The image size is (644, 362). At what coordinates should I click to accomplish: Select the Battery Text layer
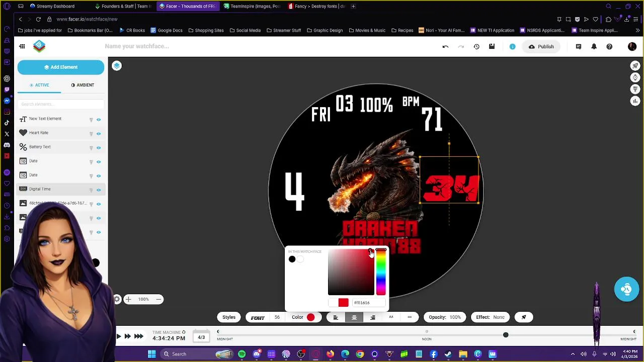point(60,147)
